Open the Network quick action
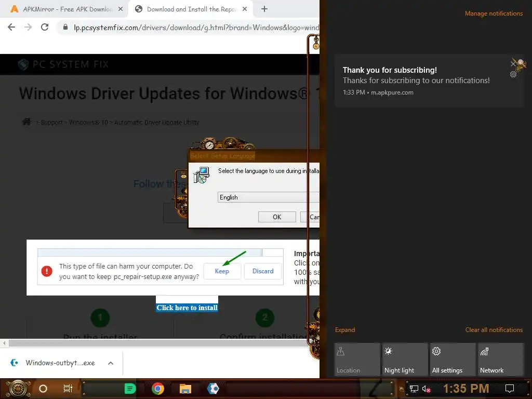532x399 pixels. pyautogui.click(x=500, y=360)
